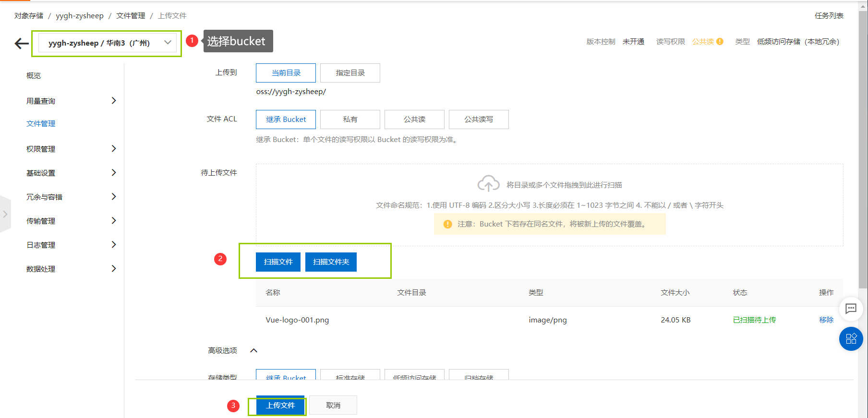Click 上传文件 button

pyautogui.click(x=280, y=406)
